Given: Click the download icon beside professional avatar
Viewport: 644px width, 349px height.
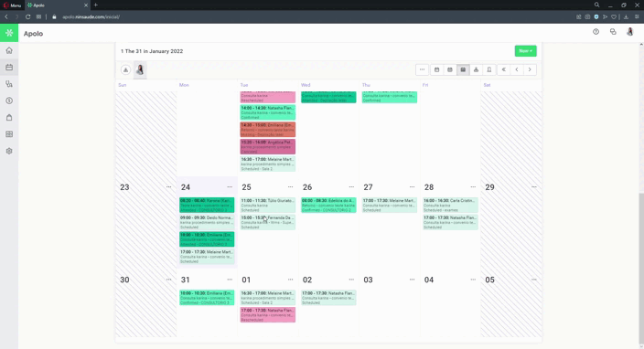Looking at the screenshot, I should coord(125,70).
